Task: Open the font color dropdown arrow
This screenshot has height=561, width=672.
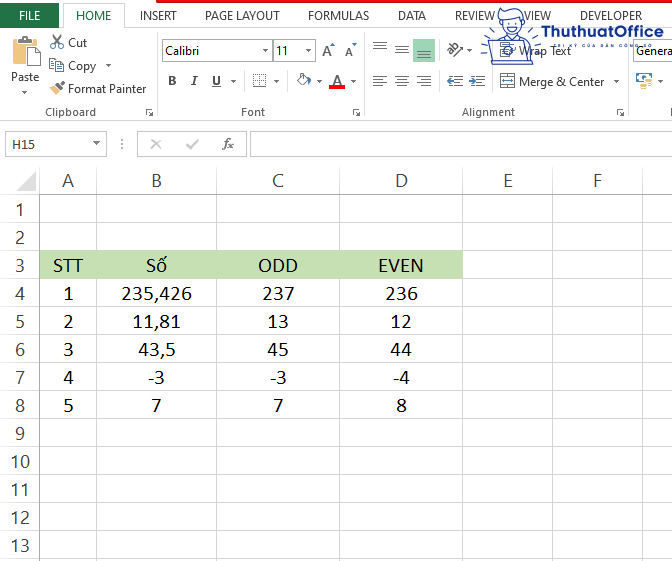Action: tap(354, 81)
